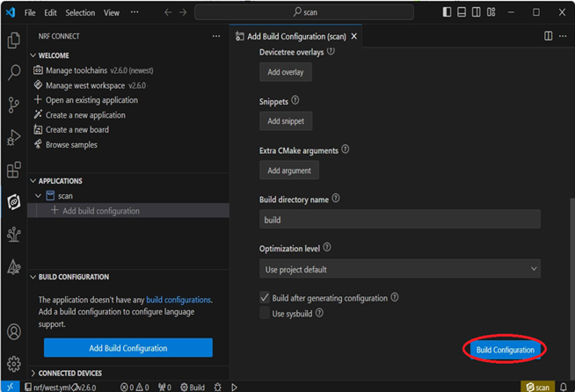Click the circled Build Configuration button
Screen dimensions: 575x392
tap(505, 350)
